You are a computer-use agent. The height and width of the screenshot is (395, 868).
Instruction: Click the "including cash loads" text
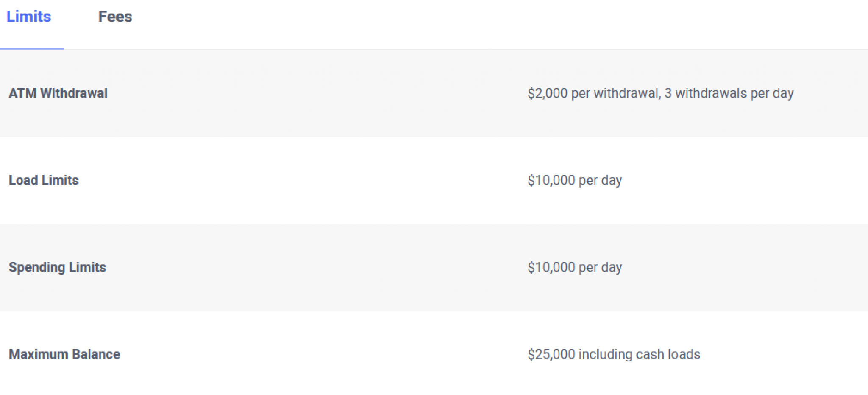pyautogui.click(x=639, y=354)
